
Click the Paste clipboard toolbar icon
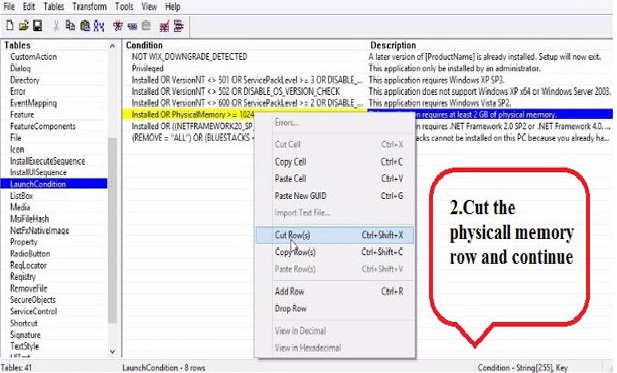point(85,26)
